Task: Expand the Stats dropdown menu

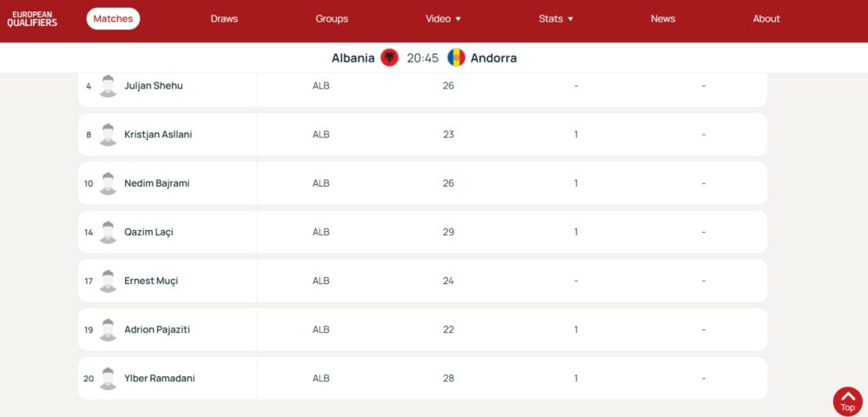Action: click(556, 18)
